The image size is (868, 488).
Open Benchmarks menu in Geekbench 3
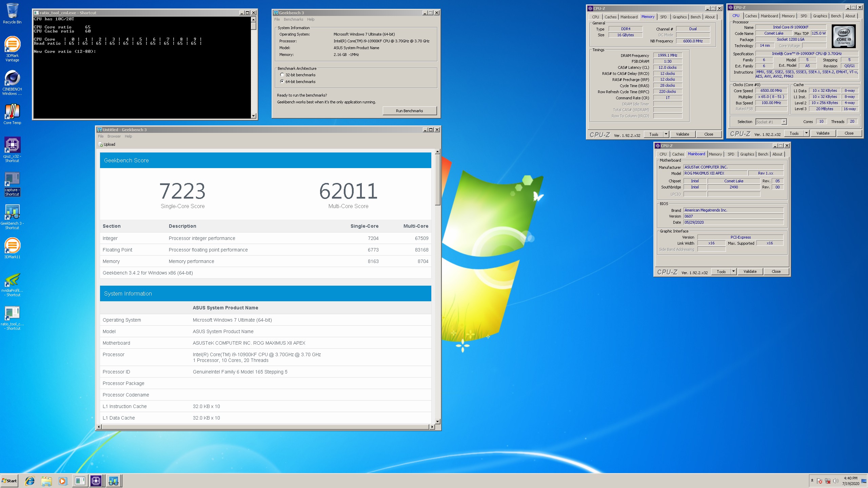293,19
